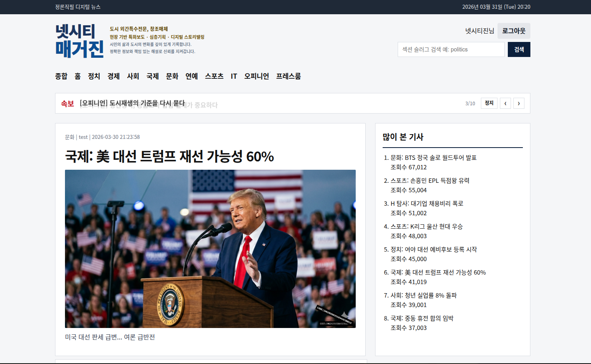The height and width of the screenshot is (364, 591).
Task: Go to the 스포츠 section
Action: click(214, 76)
